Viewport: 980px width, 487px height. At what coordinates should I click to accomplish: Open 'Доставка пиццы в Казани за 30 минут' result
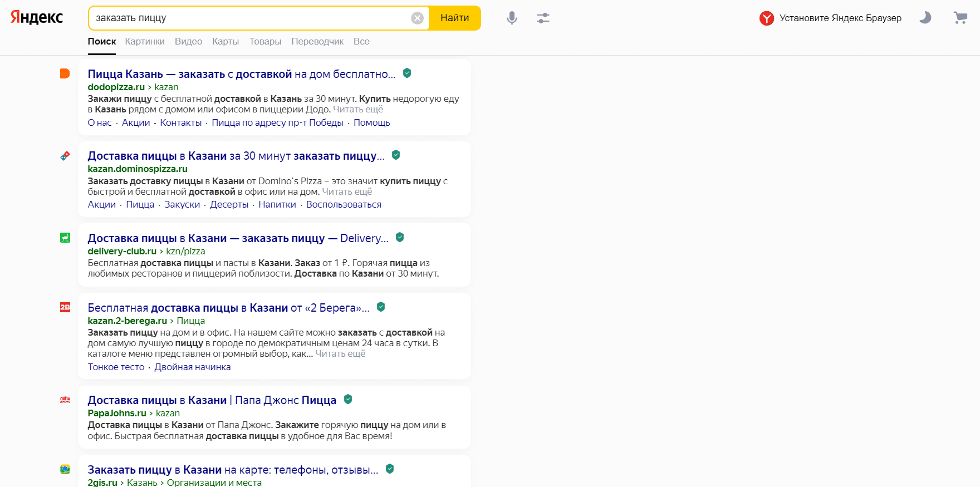click(x=236, y=156)
